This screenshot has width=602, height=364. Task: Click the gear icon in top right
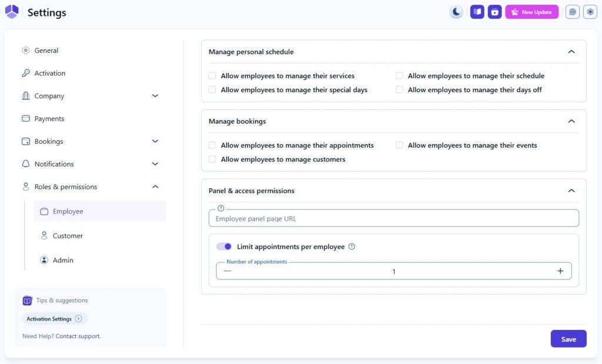590,12
